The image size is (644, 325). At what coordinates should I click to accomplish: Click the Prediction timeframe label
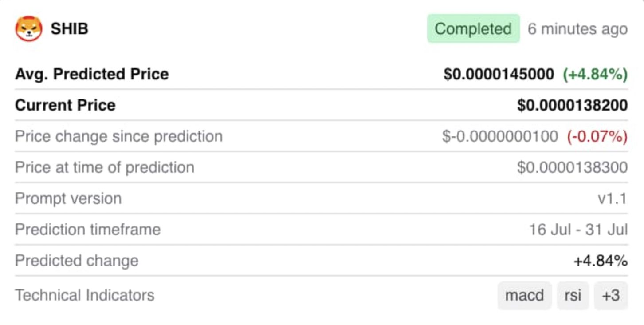pyautogui.click(x=88, y=230)
